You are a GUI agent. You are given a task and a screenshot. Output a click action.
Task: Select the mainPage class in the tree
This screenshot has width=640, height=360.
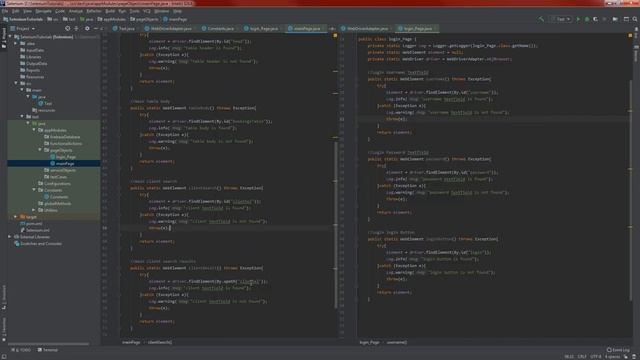62,163
